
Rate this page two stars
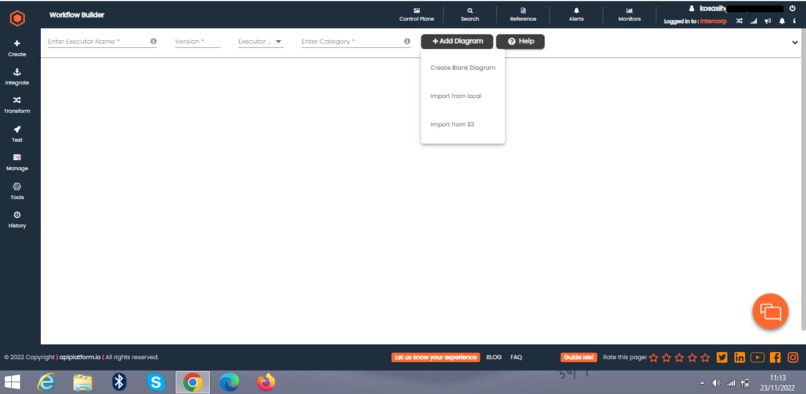(666, 357)
